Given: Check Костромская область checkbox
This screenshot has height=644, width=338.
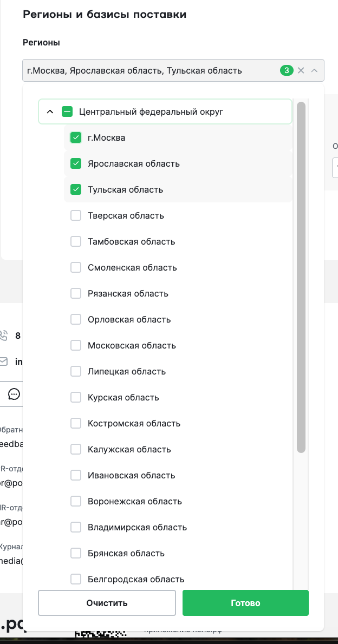Looking at the screenshot, I should coord(76,423).
